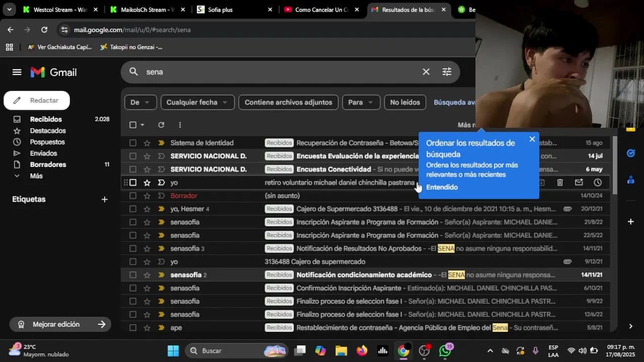The height and width of the screenshot is (362, 644).
Task: Add a new label with the plus icon
Action: (105, 200)
